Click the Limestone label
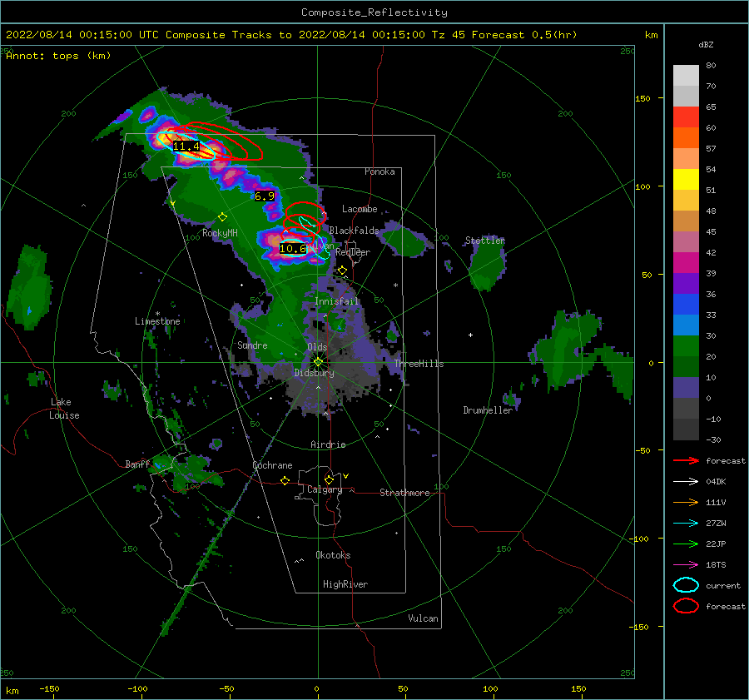749x700 pixels. pyautogui.click(x=157, y=321)
